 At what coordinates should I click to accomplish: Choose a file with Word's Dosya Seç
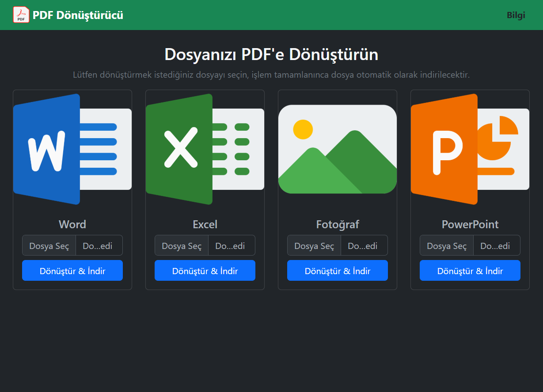coord(49,245)
